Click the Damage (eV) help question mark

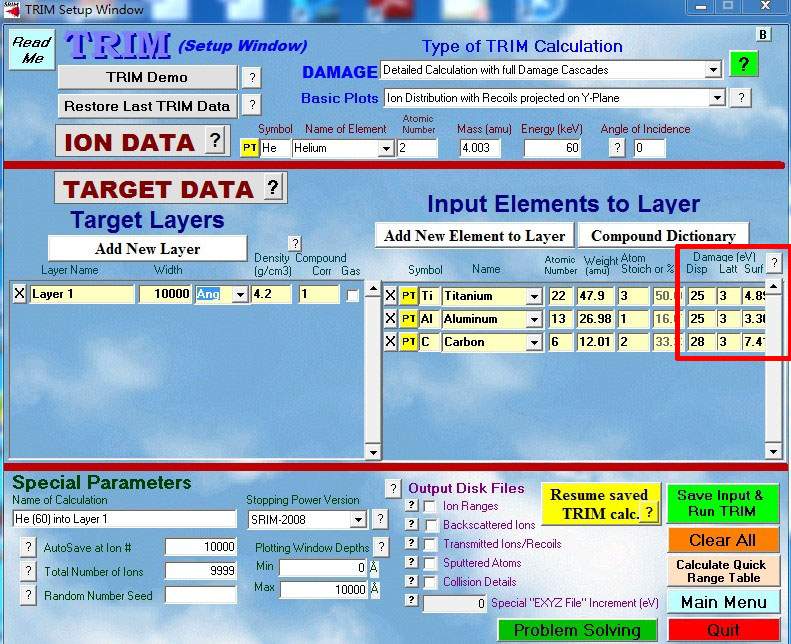pos(774,262)
